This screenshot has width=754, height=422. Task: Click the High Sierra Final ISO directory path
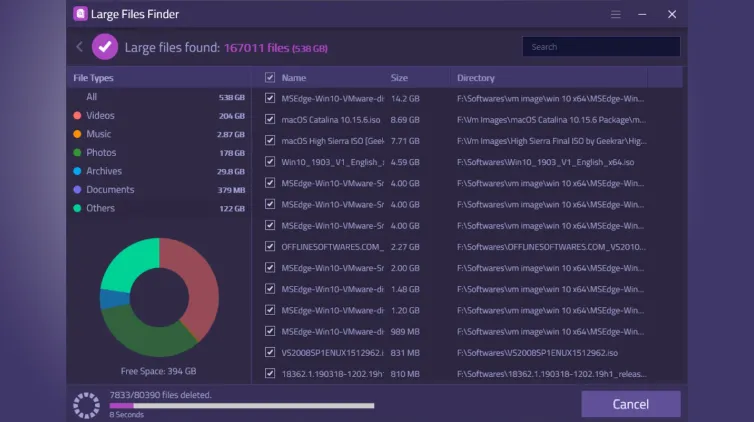pyautogui.click(x=552, y=141)
